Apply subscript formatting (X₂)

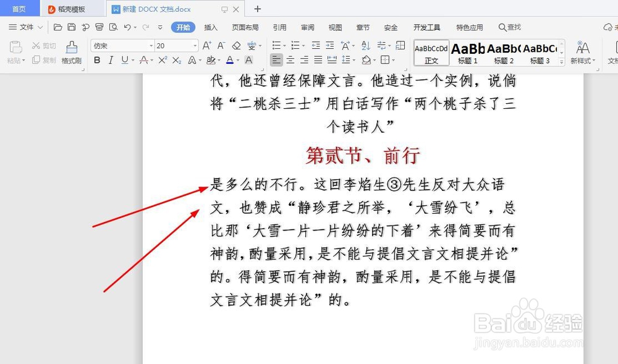point(176,59)
